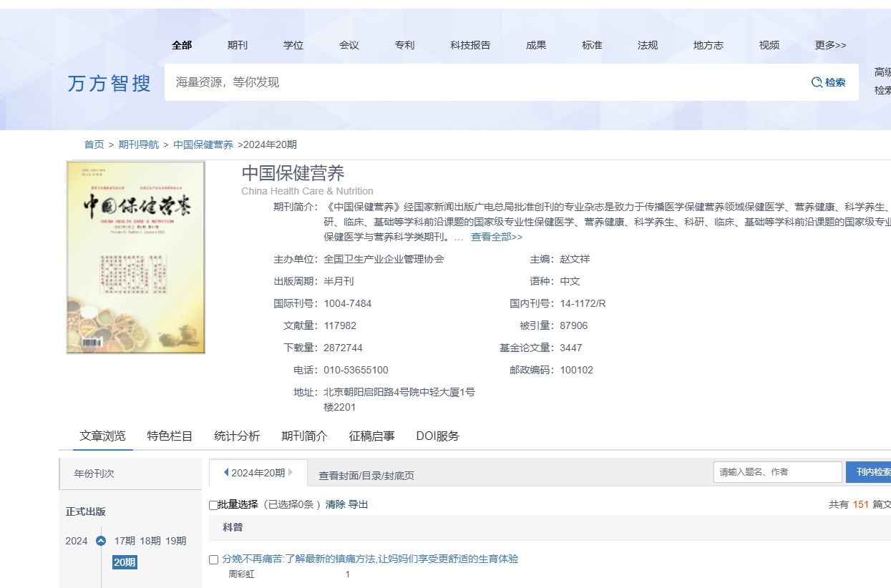
Task: Navigate to 期刊导航 in the breadcrumb
Action: pyautogui.click(x=139, y=144)
